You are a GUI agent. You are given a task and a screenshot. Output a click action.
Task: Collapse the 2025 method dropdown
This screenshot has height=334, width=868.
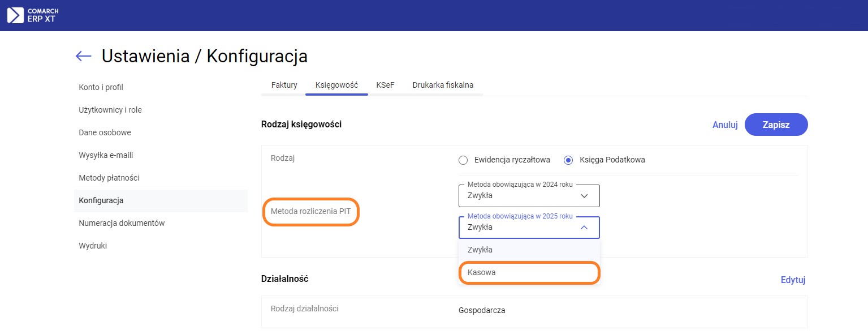point(584,228)
